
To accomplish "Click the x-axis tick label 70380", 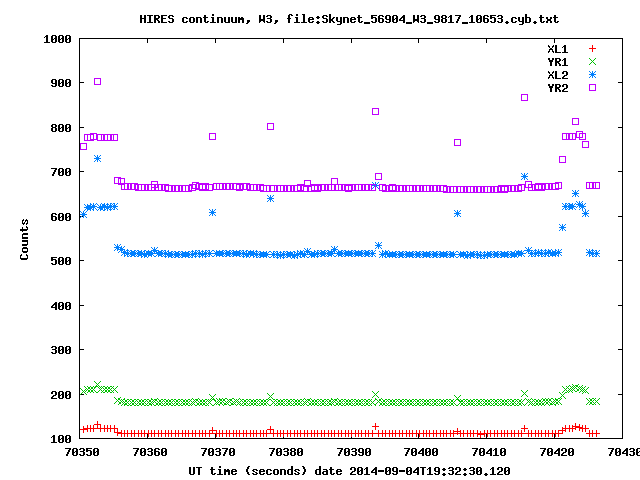I will [x=286, y=452].
